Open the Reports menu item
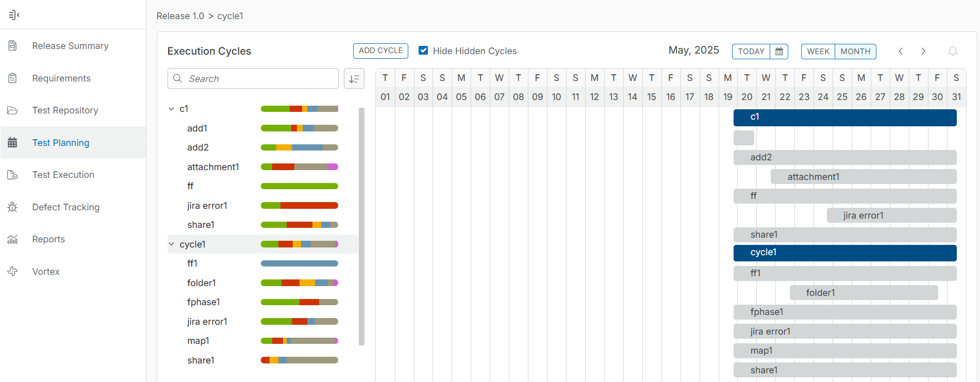The height and width of the screenshot is (382, 980). coord(48,239)
